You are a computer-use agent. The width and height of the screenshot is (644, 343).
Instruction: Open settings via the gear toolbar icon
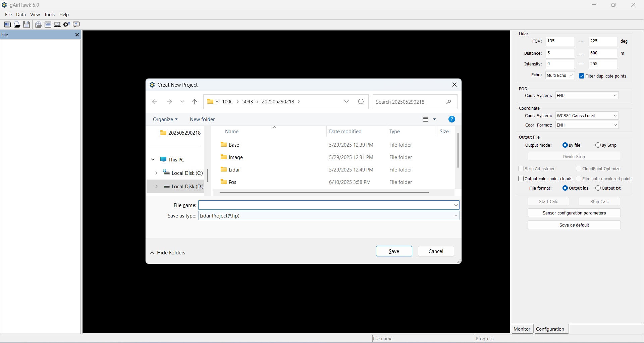67,24
